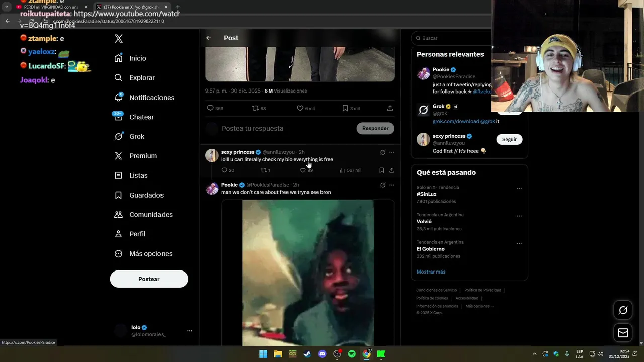
Task: Click repost icon showing 88
Action: tap(259, 108)
